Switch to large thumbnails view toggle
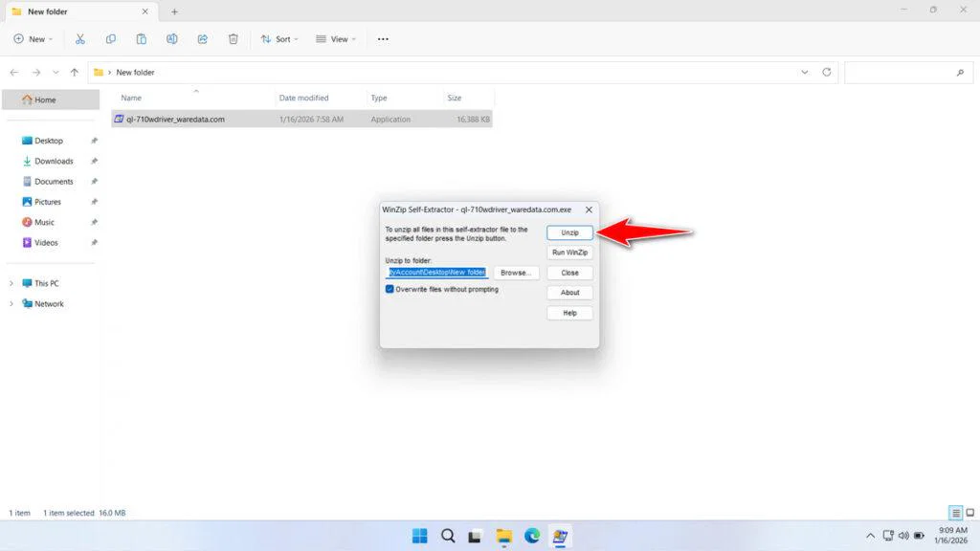Screen dimensions: 980x551 tap(969, 514)
